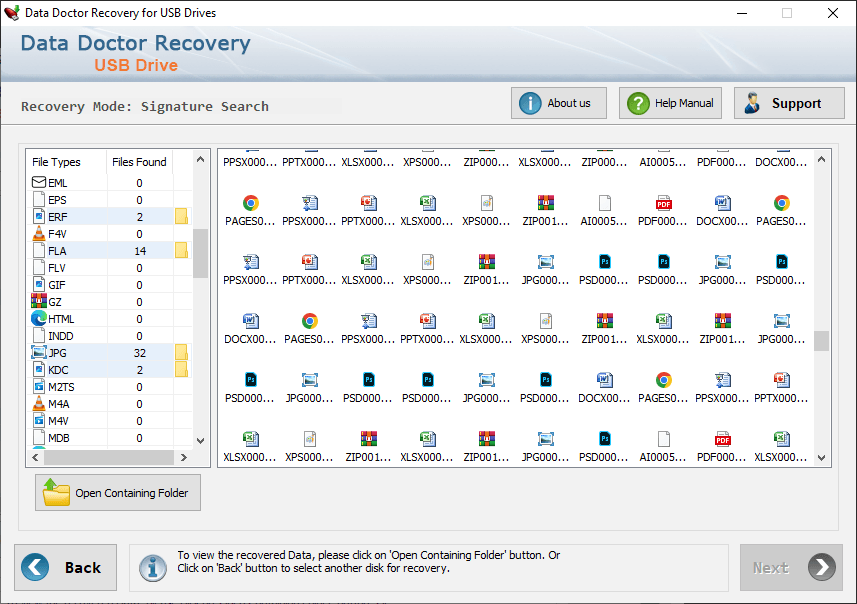This screenshot has height=604, width=857.
Task: Click the files found count 32 for JPG
Action: pyautogui.click(x=140, y=353)
